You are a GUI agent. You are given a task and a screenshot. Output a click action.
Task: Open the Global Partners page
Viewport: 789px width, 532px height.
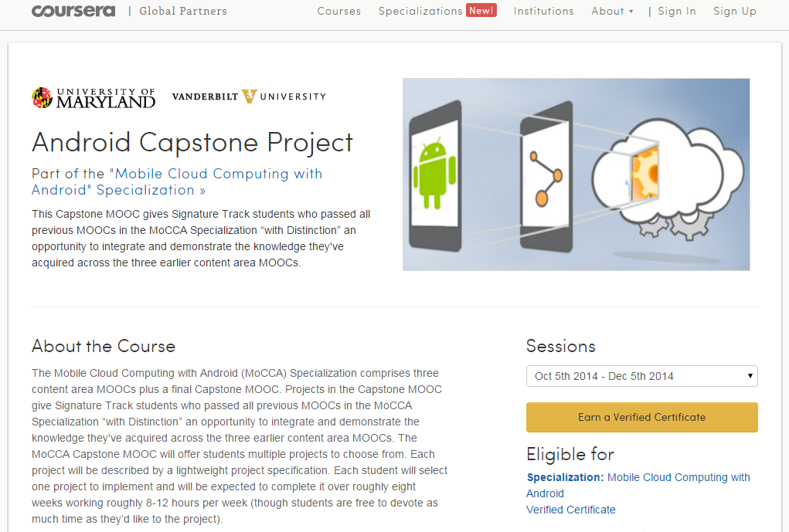(x=183, y=12)
